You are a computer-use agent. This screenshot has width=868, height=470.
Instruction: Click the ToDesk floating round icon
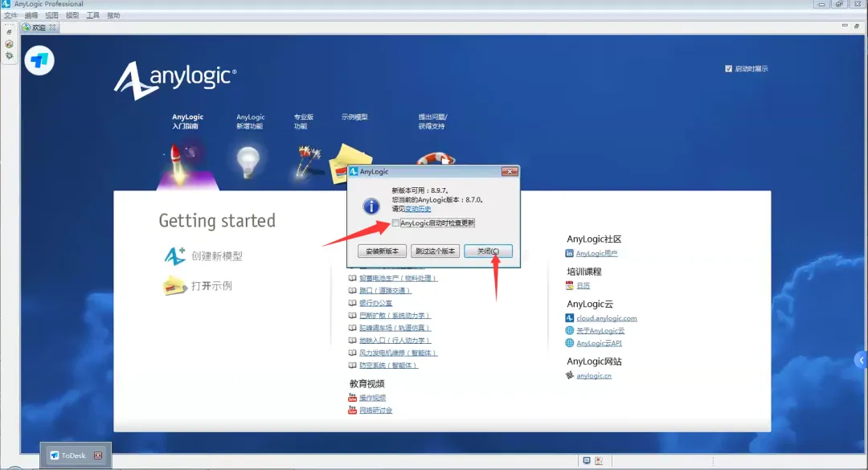39,60
